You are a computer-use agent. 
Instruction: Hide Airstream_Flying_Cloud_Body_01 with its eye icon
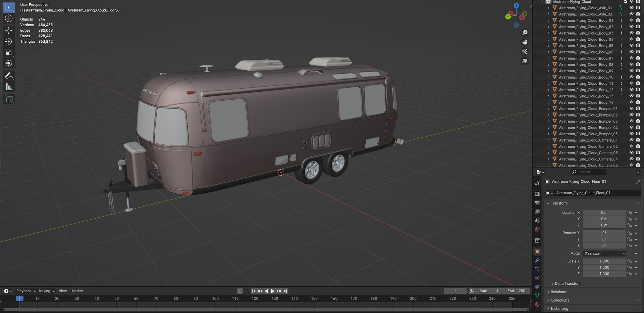click(631, 20)
